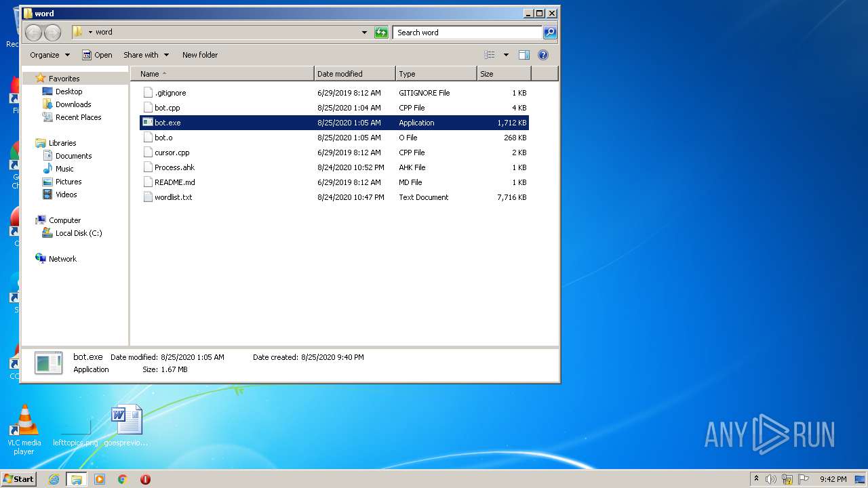
Task: Click the GITIGNORE File type cell
Action: tap(424, 93)
